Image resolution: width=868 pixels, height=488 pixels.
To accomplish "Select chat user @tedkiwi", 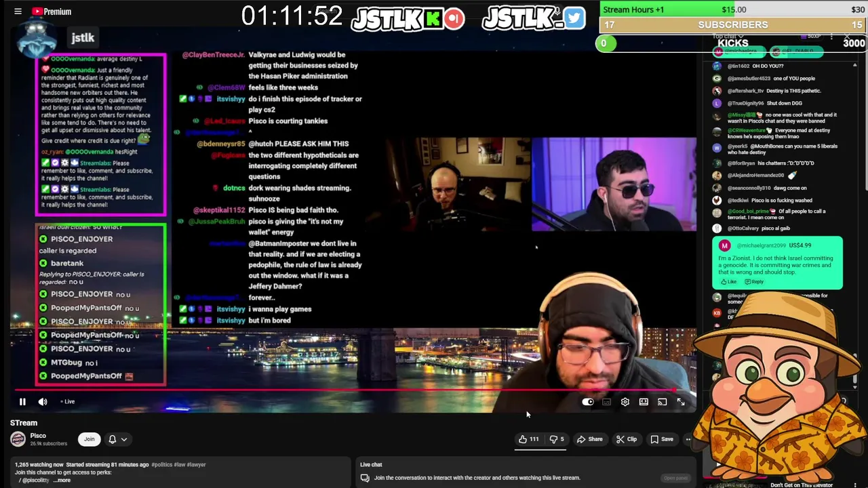I will [738, 201].
